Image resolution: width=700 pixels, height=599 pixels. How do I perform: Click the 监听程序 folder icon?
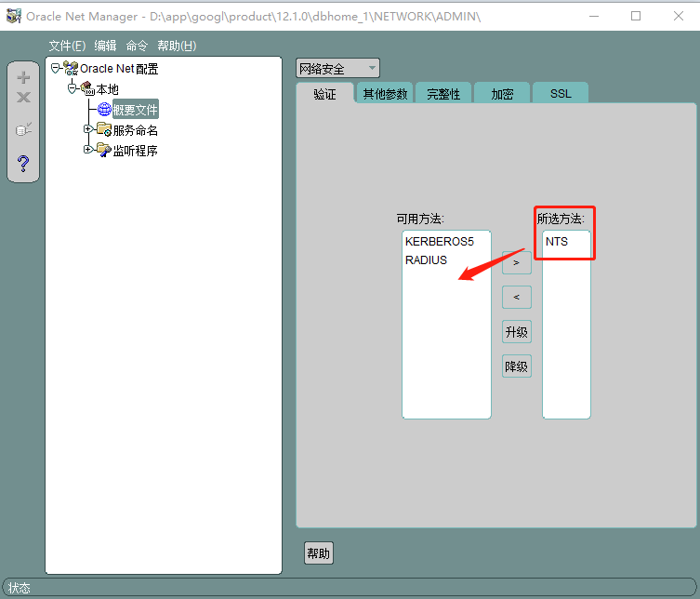coord(104,150)
